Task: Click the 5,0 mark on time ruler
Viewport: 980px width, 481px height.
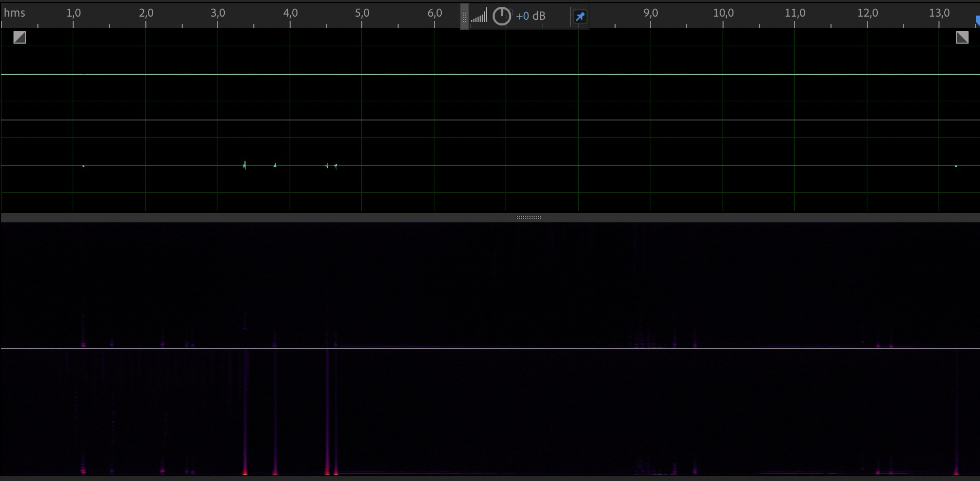Action: pyautogui.click(x=362, y=14)
